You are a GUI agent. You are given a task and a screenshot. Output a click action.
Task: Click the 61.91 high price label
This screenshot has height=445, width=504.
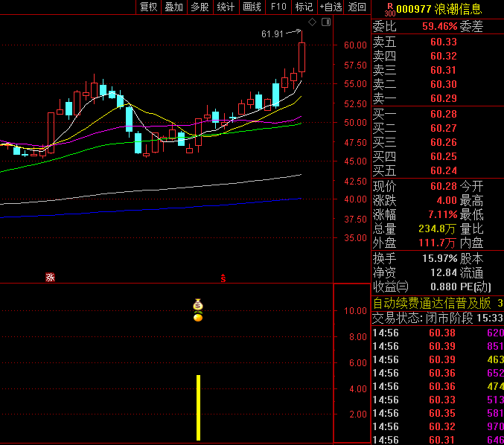coord(272,33)
